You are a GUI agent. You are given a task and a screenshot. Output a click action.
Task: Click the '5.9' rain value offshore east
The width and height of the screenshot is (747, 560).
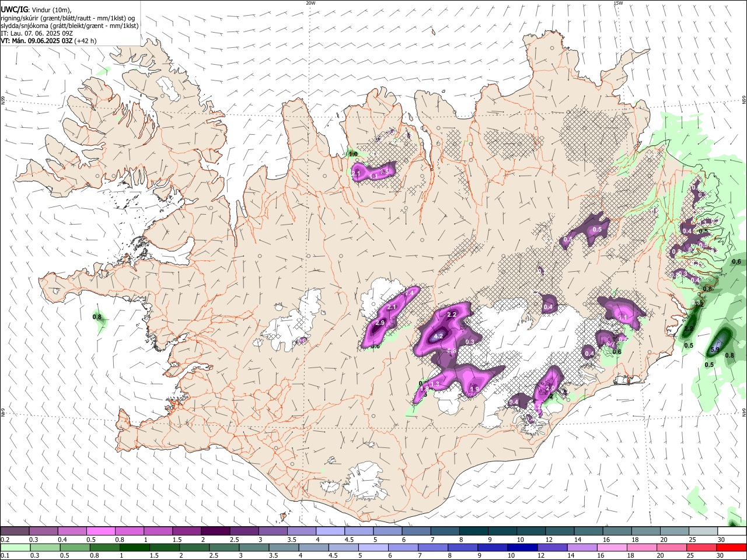715,350
